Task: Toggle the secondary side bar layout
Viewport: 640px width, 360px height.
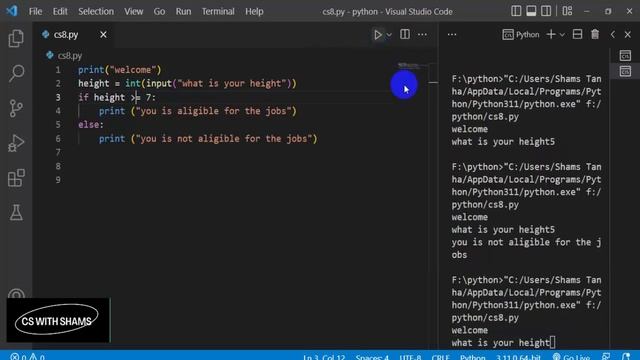Action: pyautogui.click(x=546, y=11)
